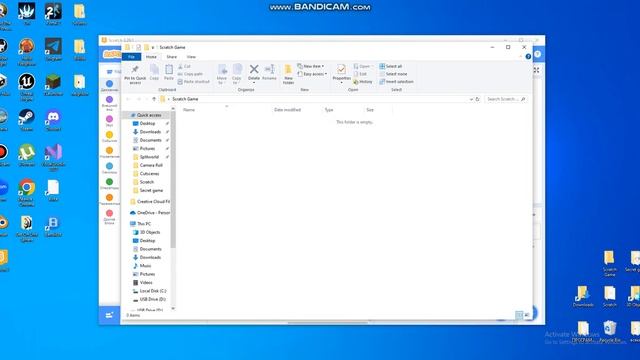Open the File tab
This screenshot has width=640, height=360.
pyautogui.click(x=131, y=57)
